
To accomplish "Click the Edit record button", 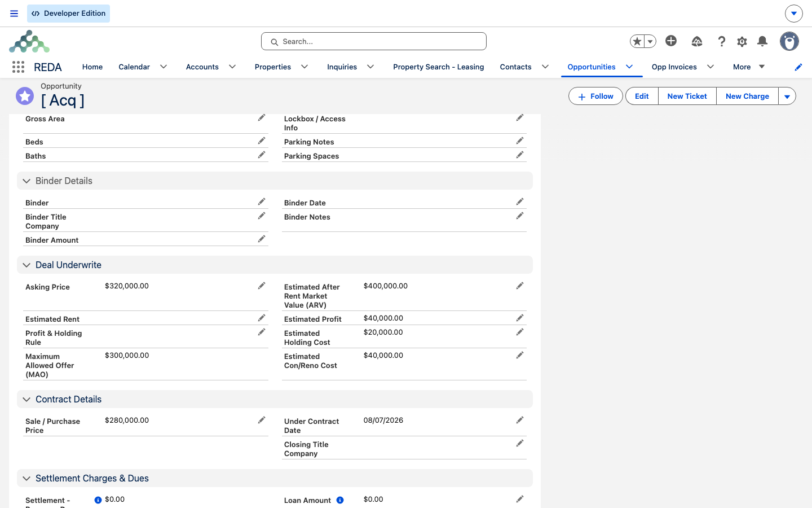I will 642,97.
